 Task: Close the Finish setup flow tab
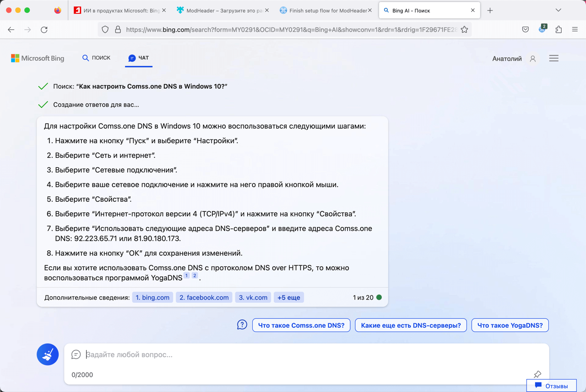pyautogui.click(x=370, y=11)
